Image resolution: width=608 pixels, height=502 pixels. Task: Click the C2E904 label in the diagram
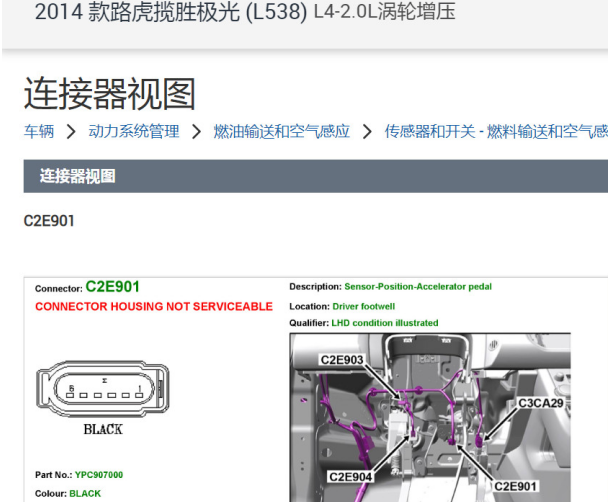coord(350,477)
